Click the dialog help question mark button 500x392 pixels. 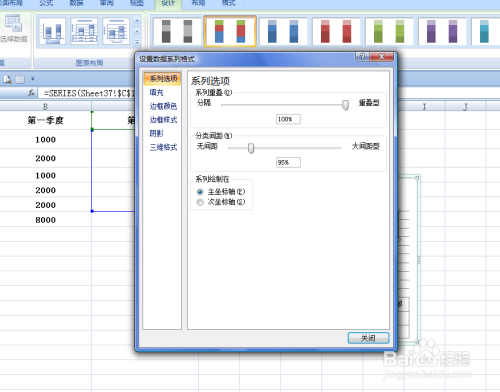[362, 57]
